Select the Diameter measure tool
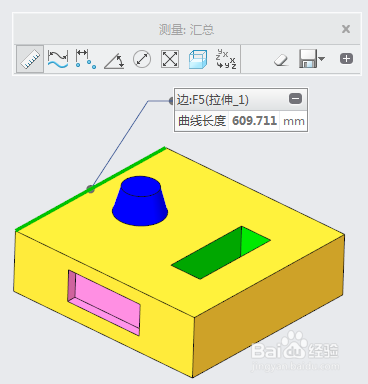This screenshot has height=384, width=368. (142, 59)
